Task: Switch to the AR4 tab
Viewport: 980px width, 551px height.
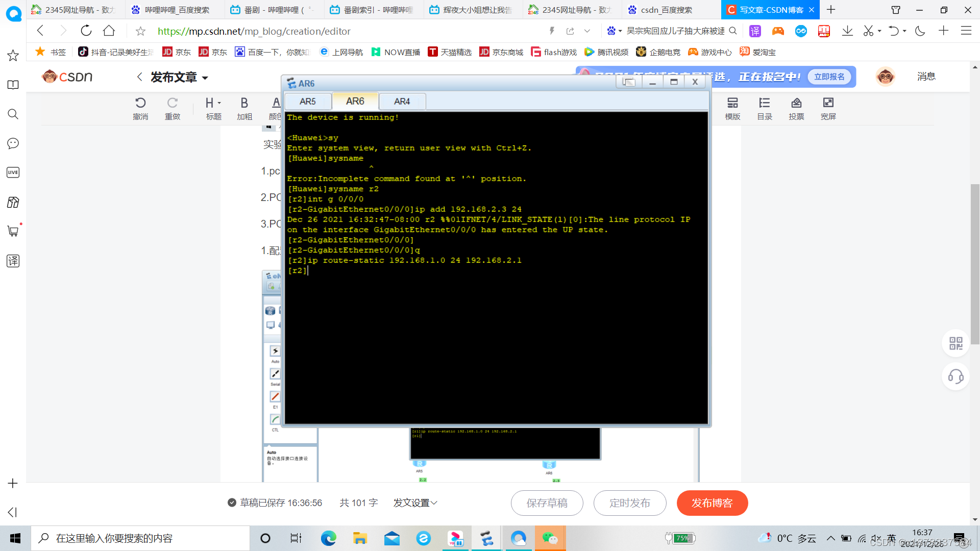Action: (402, 102)
